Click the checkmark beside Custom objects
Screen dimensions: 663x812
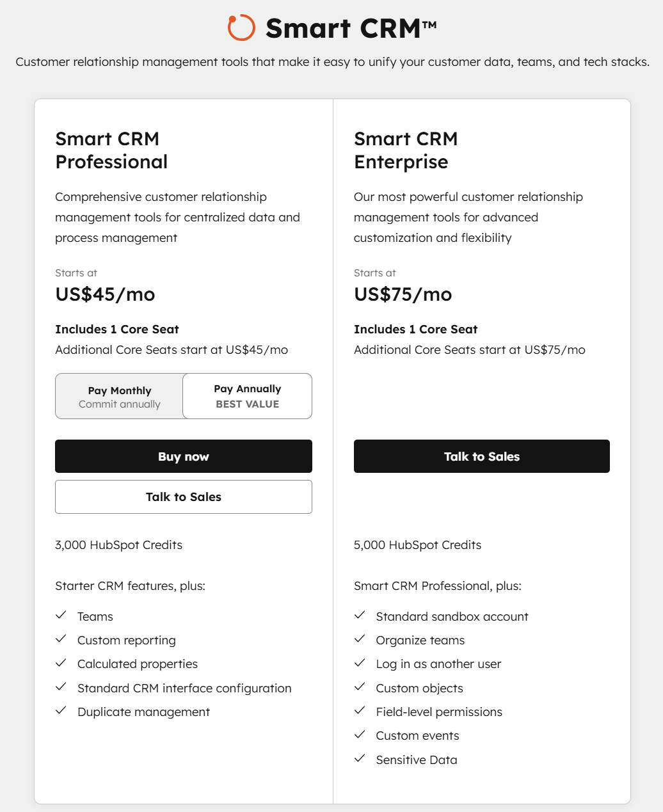pyautogui.click(x=360, y=687)
